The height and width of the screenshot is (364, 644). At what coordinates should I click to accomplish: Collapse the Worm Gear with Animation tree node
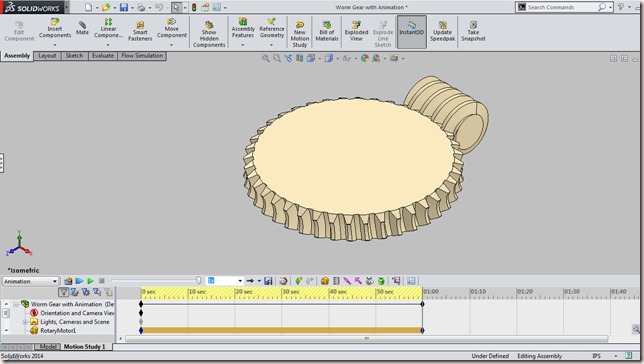tap(16, 304)
